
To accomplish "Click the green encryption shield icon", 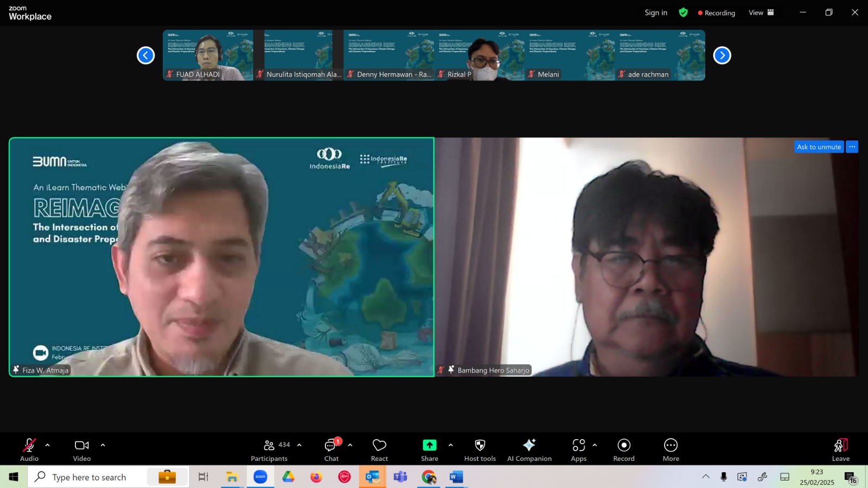I will [684, 12].
